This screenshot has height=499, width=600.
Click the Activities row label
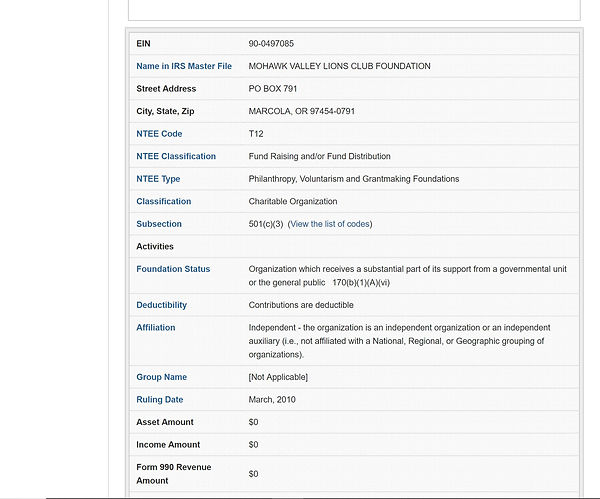tap(155, 247)
